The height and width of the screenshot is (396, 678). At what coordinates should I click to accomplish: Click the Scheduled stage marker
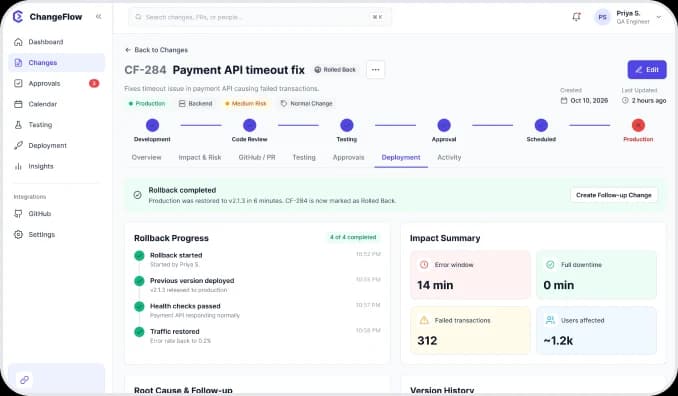coord(541,125)
